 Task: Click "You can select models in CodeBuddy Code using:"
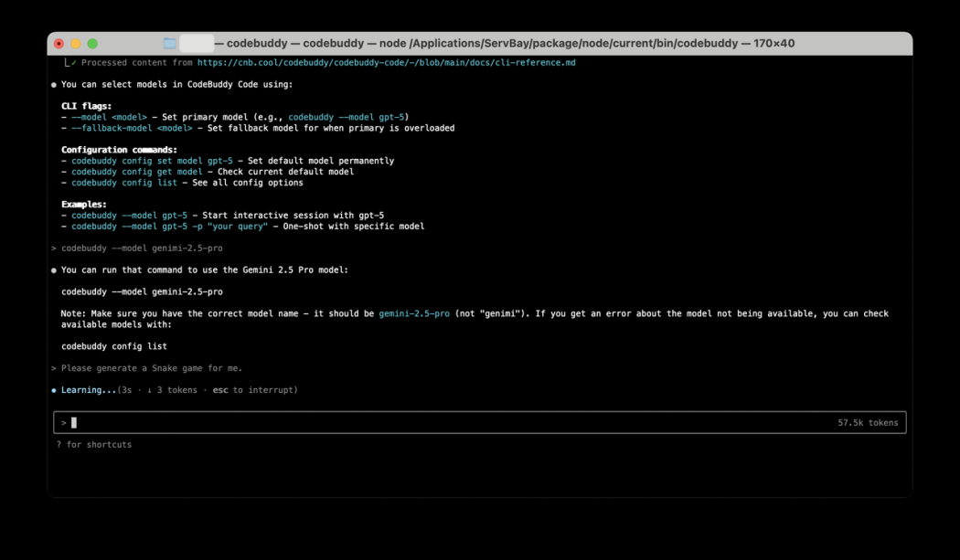(177, 84)
